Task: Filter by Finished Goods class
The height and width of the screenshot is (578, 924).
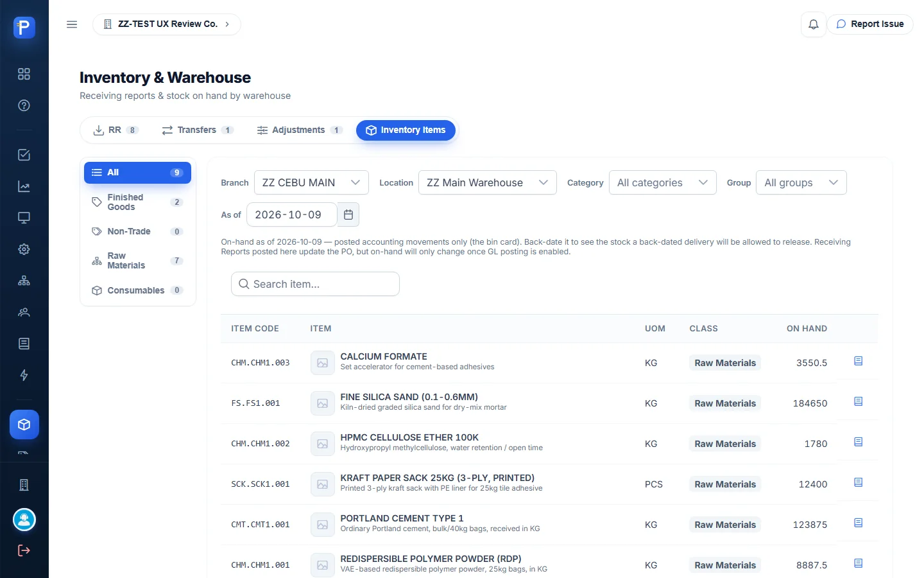Action: (137, 202)
